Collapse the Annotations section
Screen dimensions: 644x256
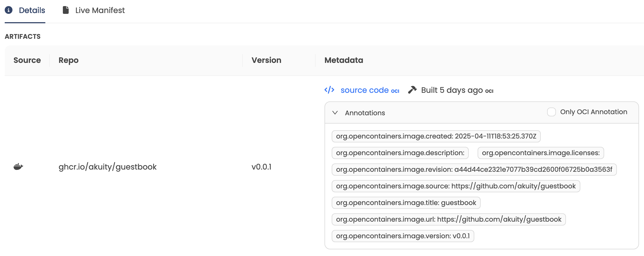(335, 113)
